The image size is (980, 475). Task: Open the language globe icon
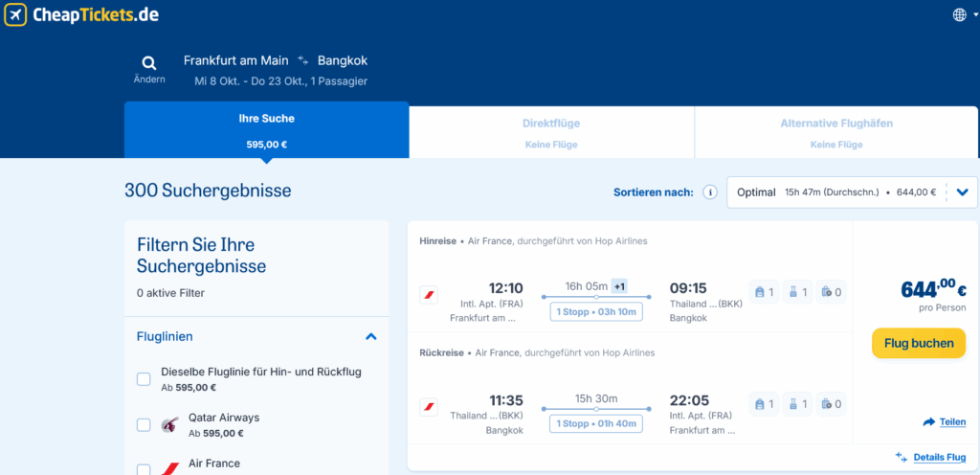960,15
